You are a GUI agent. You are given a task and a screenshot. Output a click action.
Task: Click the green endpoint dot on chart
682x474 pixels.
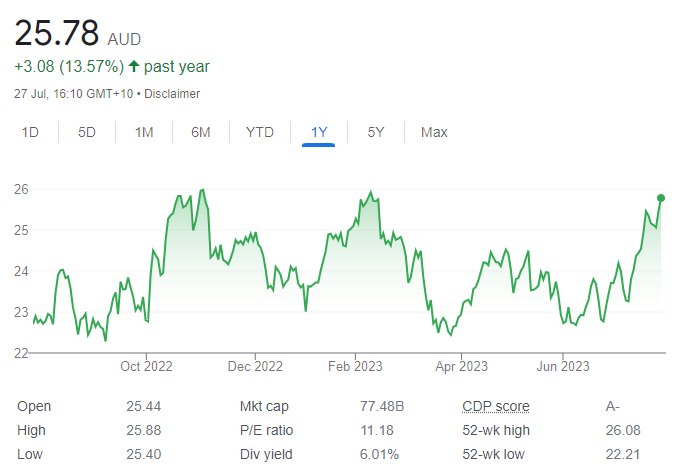pyautogui.click(x=661, y=198)
